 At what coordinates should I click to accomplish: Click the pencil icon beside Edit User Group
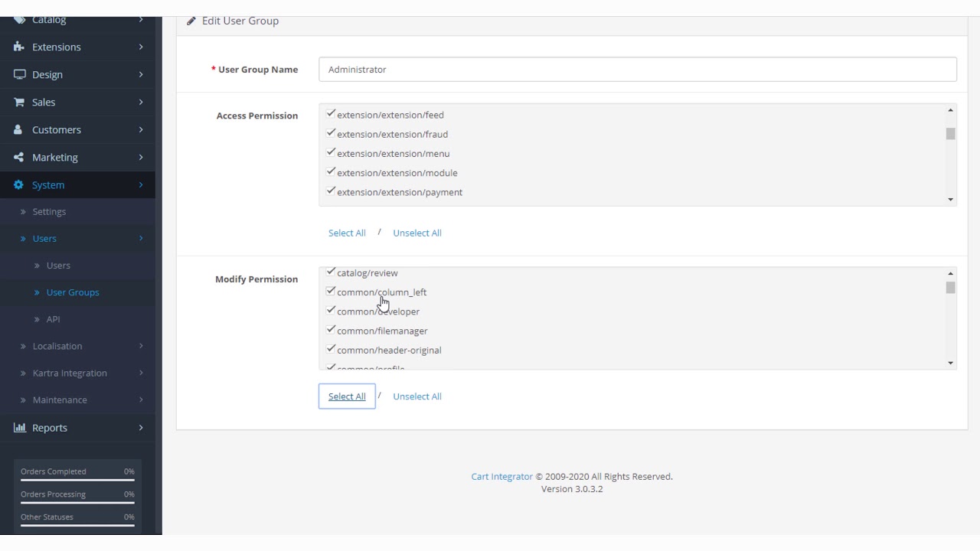click(191, 21)
